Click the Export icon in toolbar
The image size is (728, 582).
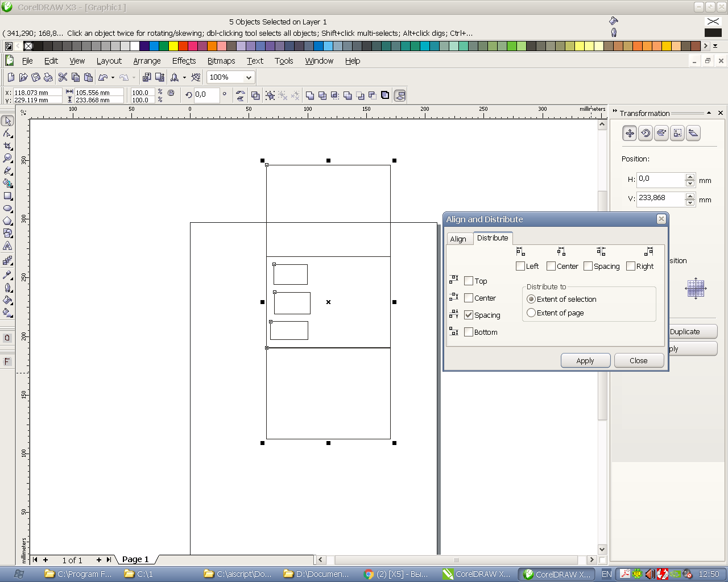click(x=160, y=77)
